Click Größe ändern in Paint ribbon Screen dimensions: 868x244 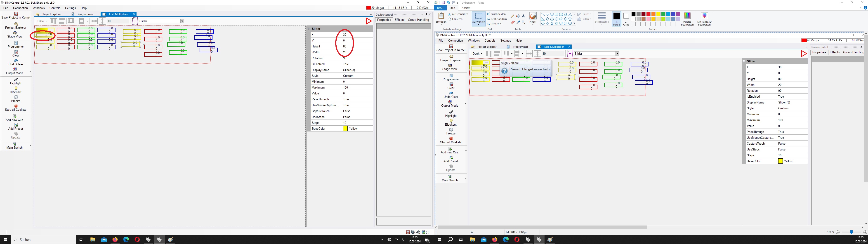tap(497, 19)
